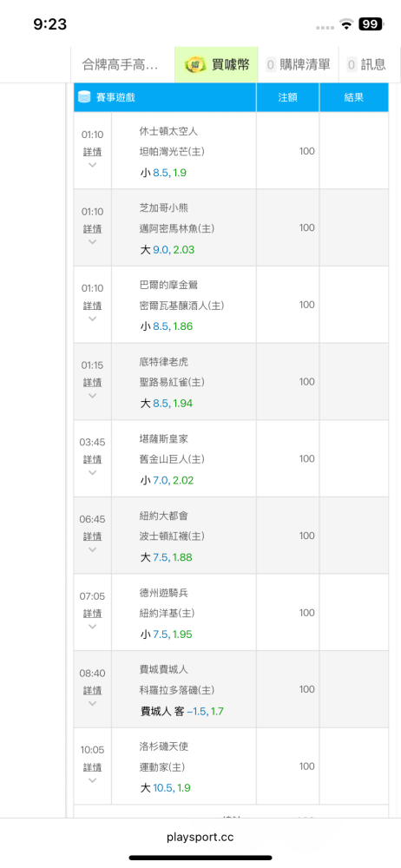Click the 買噱幣 coin icon
The height and width of the screenshot is (868, 401).
coord(195,64)
